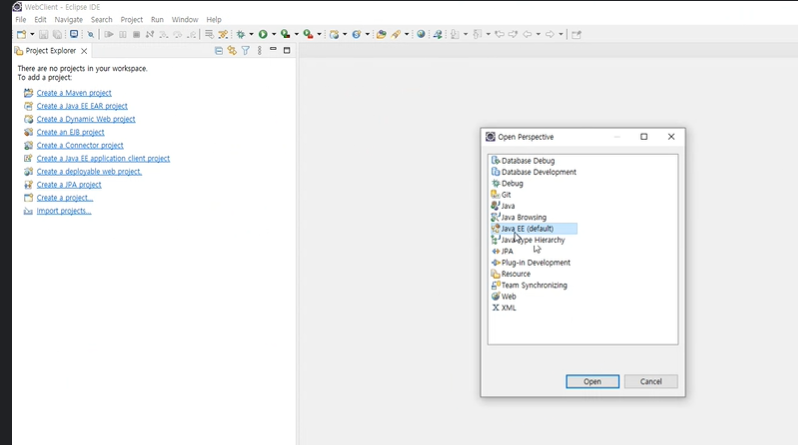Open the File menu
The image size is (798, 445).
point(21,19)
